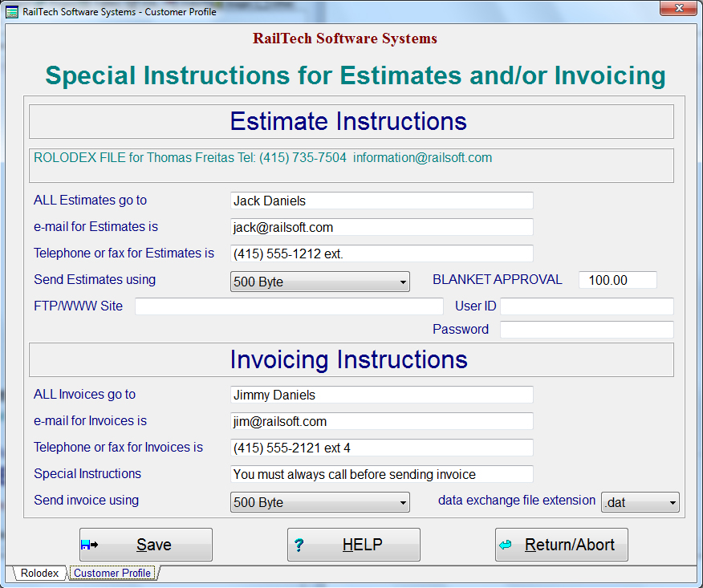
Task: Select the e-mail for Estimates field
Action: click(381, 227)
